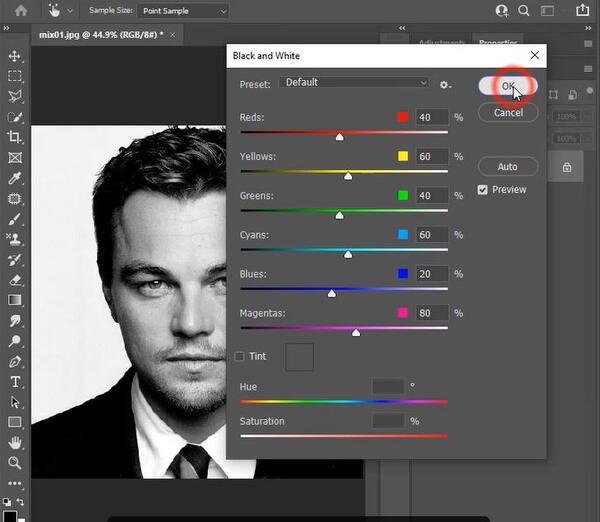Click the Greens slider handle
The height and width of the screenshot is (522, 600).
(x=339, y=215)
